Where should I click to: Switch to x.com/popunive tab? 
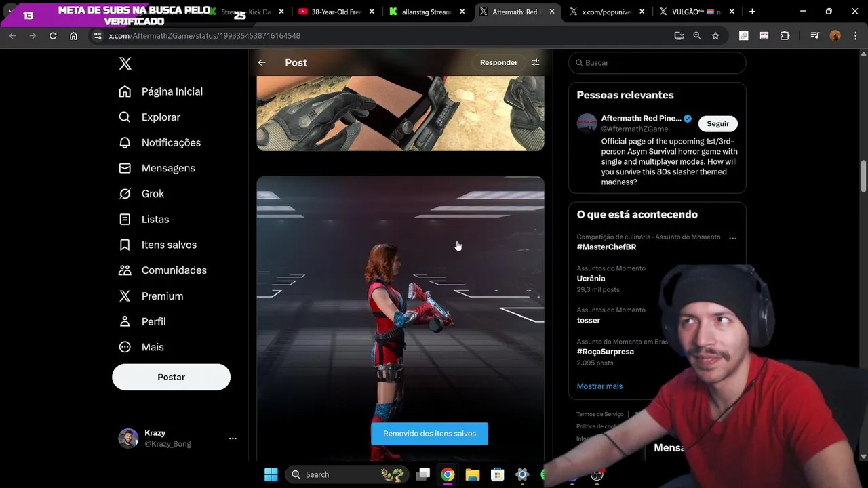[607, 12]
